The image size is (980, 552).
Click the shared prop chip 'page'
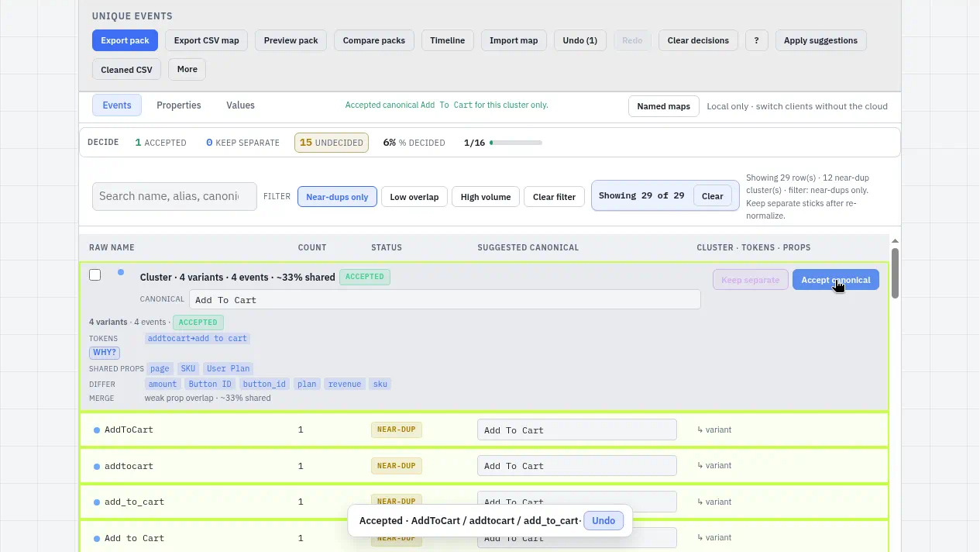click(160, 369)
